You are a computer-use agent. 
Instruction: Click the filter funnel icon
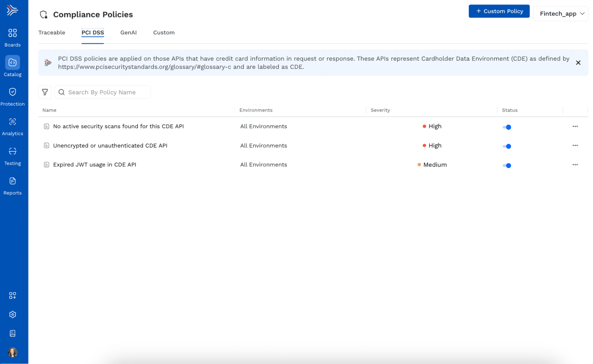click(x=45, y=92)
